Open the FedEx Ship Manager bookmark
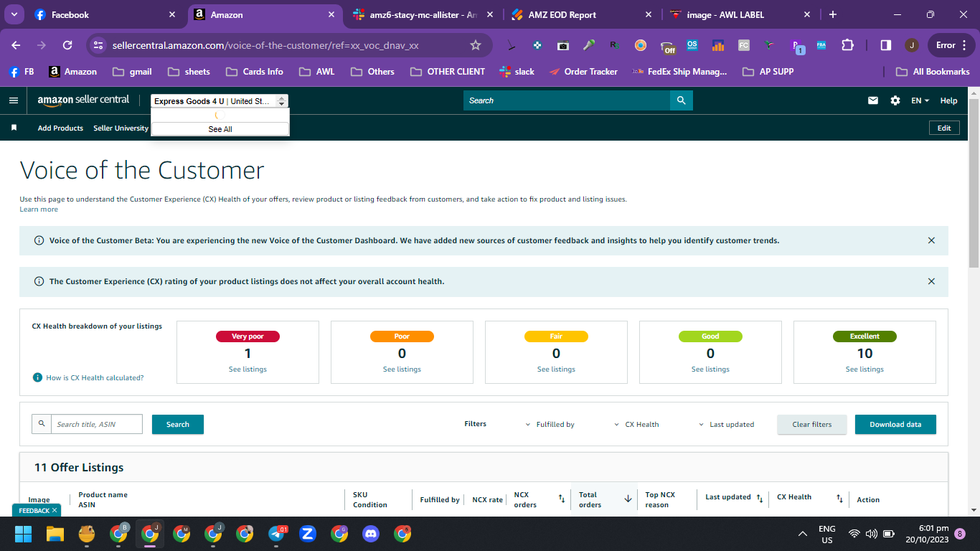 point(679,71)
